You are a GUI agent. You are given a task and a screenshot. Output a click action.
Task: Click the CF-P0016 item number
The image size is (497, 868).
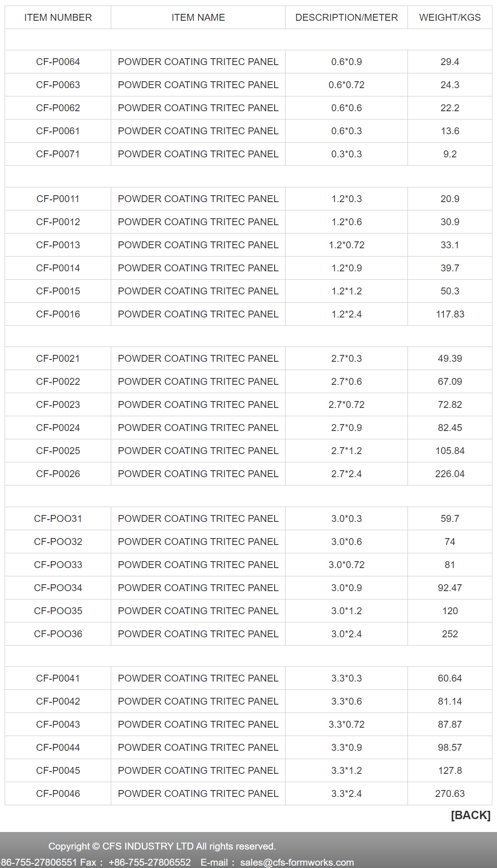(x=58, y=314)
